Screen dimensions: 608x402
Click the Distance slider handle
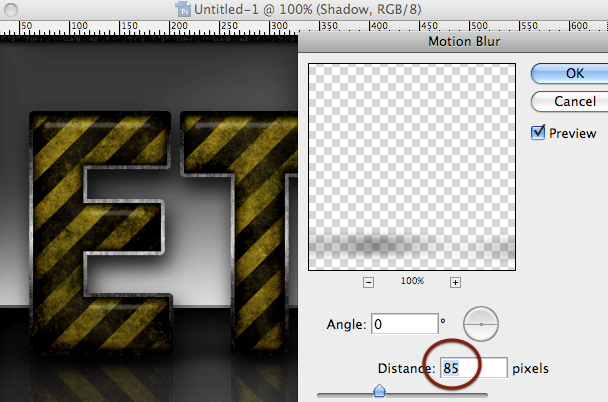(379, 391)
